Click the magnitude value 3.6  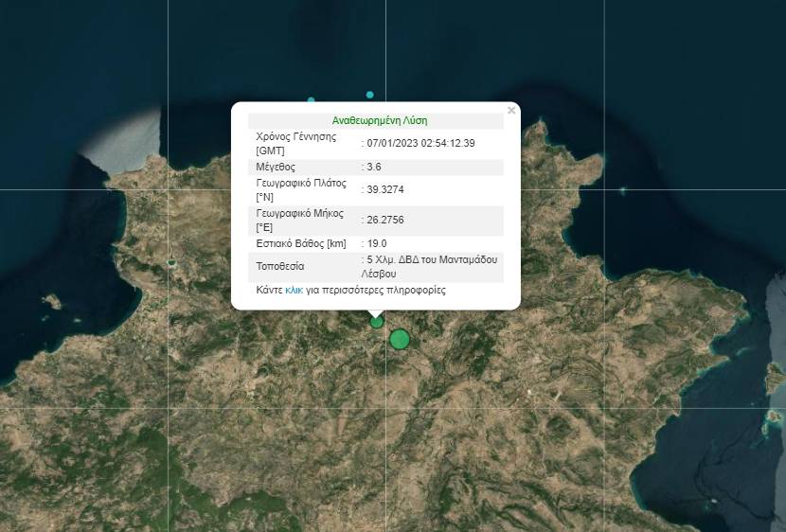pyautogui.click(x=374, y=167)
